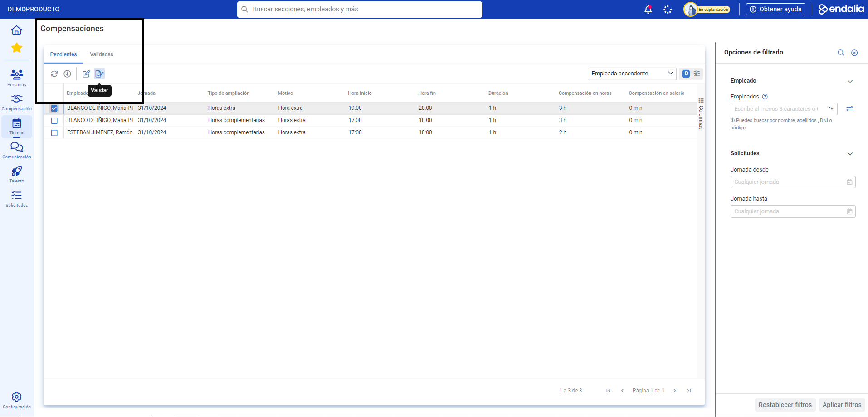This screenshot has width=868, height=417.
Task: Open Configuración gear in sidebar
Action: click(17, 400)
